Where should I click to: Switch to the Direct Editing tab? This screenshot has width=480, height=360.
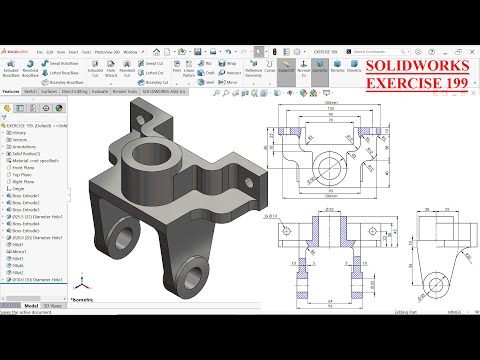click(74, 91)
